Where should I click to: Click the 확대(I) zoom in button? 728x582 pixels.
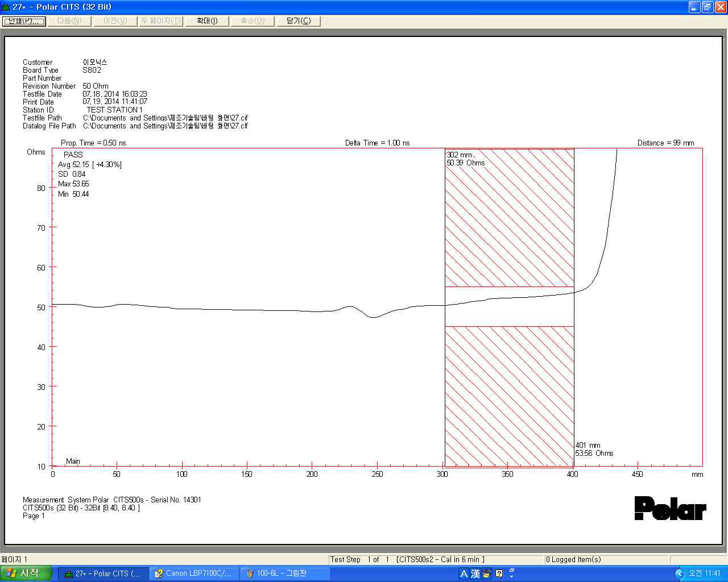207,21
